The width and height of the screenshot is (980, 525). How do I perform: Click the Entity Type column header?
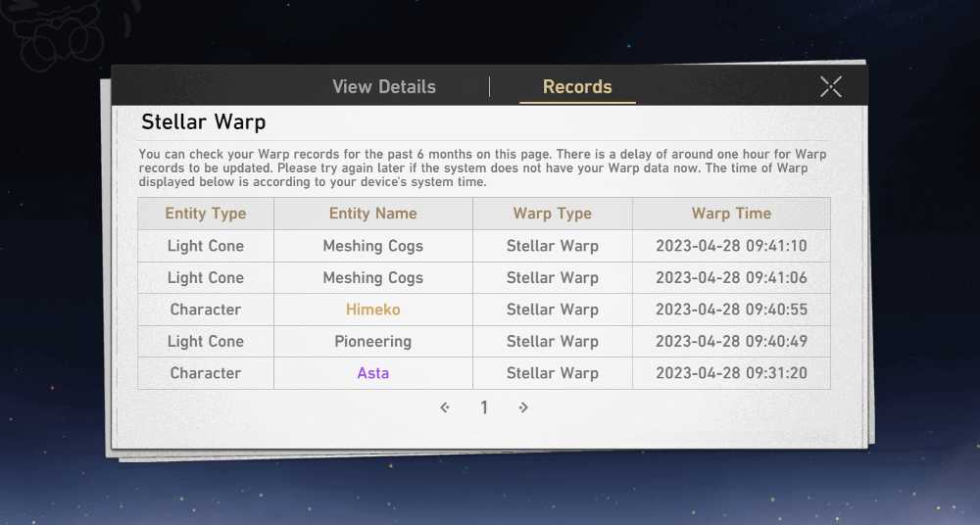[x=206, y=214]
